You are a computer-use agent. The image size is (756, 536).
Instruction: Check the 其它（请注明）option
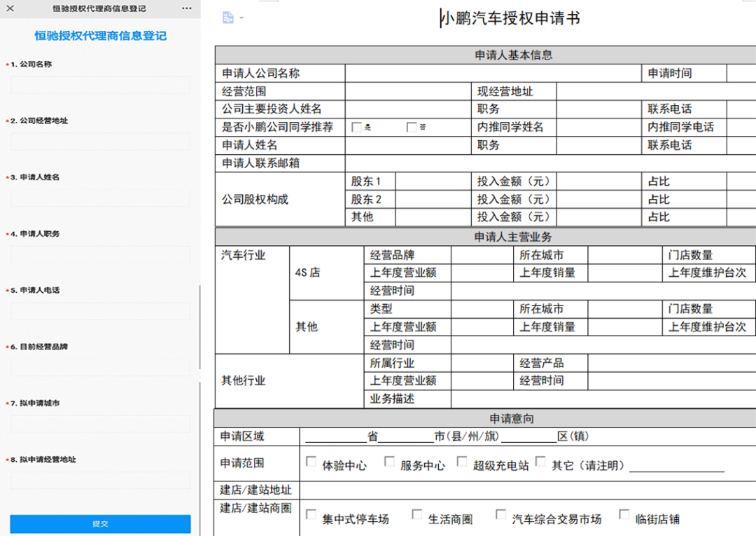(541, 460)
